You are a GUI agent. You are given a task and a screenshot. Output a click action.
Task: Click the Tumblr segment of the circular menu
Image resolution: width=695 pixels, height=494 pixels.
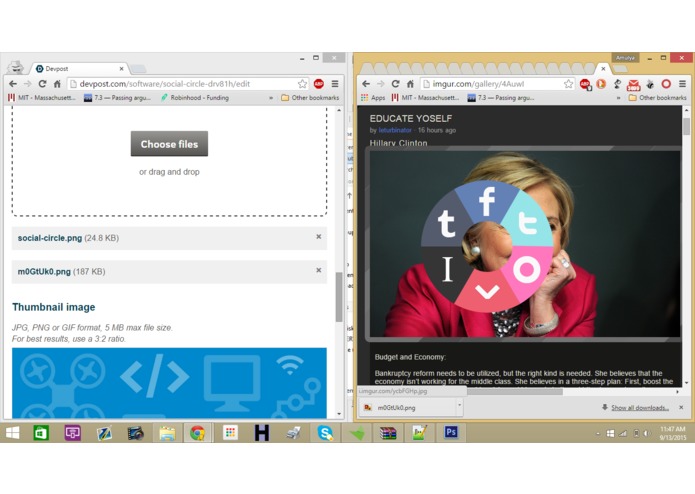pos(445,222)
